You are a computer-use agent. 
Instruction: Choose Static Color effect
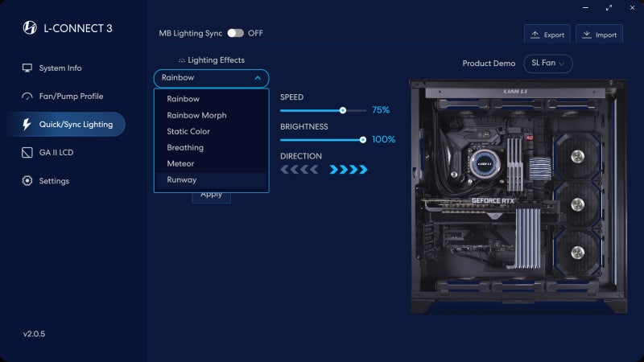point(212,131)
